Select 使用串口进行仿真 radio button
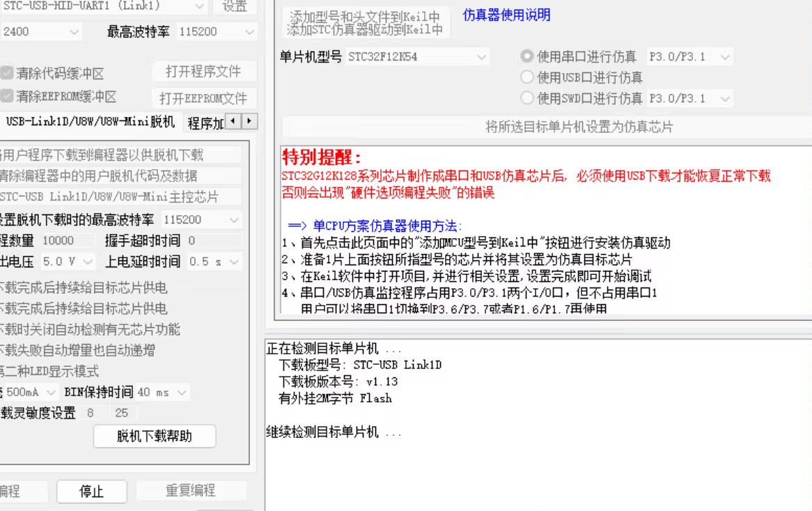This screenshot has height=511, width=812. point(526,56)
